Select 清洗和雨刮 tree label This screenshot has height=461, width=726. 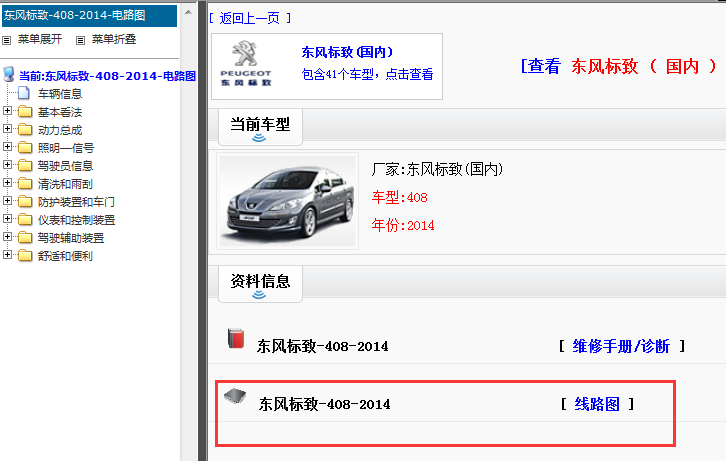[66, 184]
